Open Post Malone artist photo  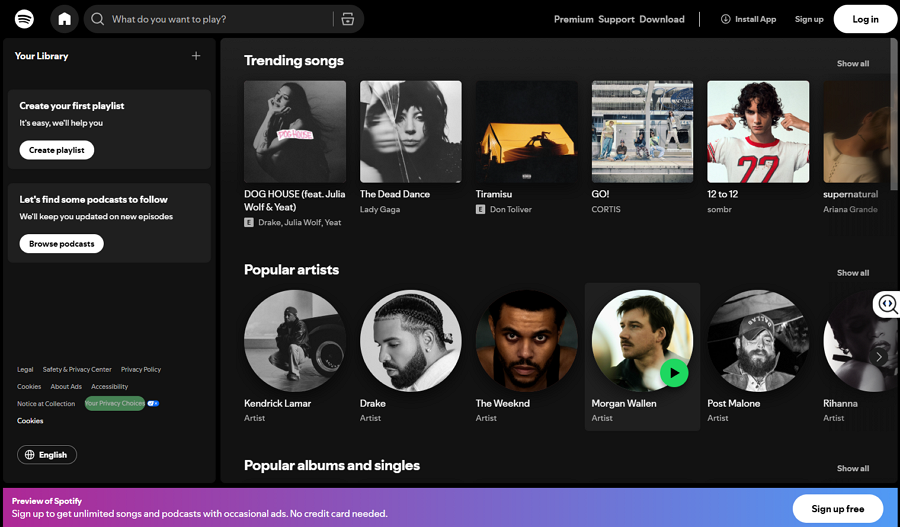(758, 340)
